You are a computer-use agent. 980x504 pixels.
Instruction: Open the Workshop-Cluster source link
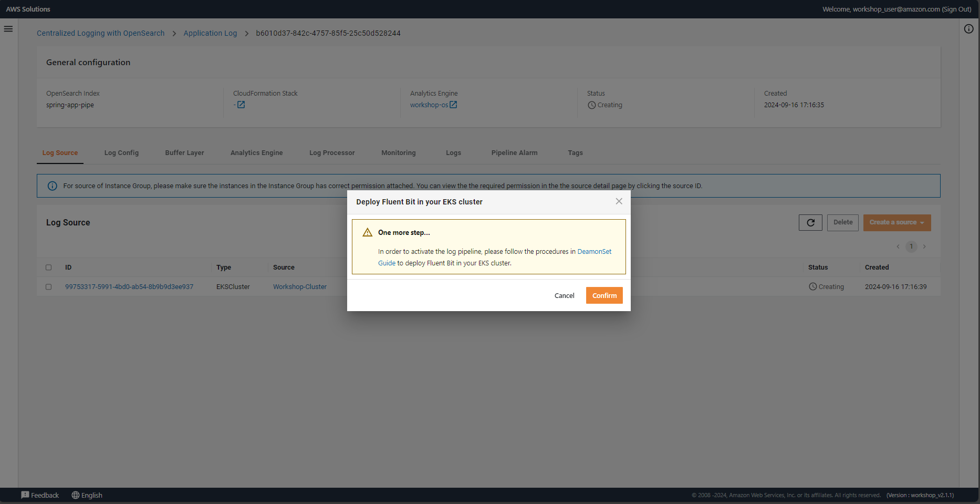300,287
